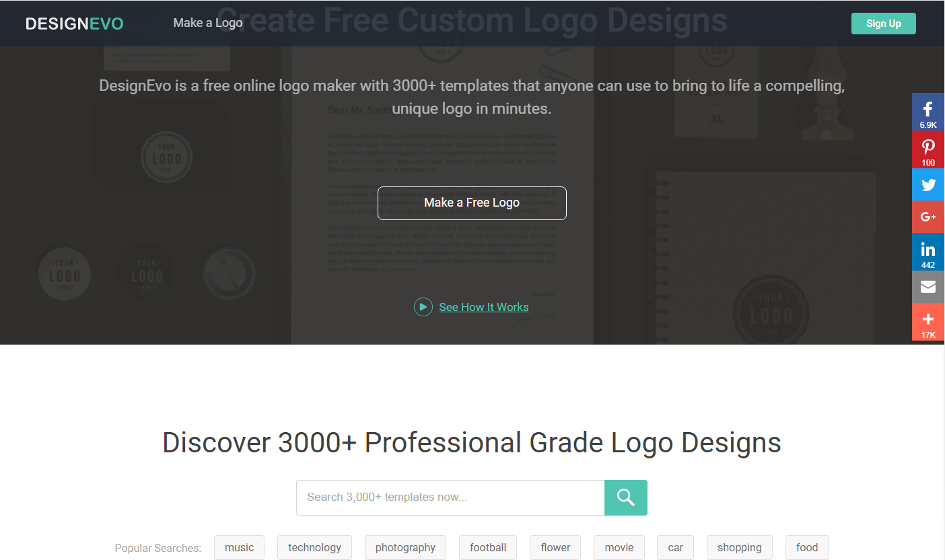Click the DesignEvo description tagline text

pyautogui.click(x=472, y=97)
